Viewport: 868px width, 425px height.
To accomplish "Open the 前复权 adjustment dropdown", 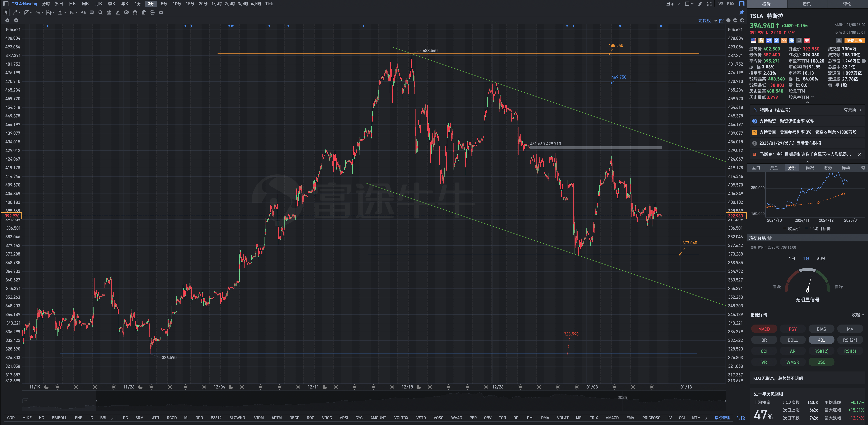I will [x=707, y=21].
